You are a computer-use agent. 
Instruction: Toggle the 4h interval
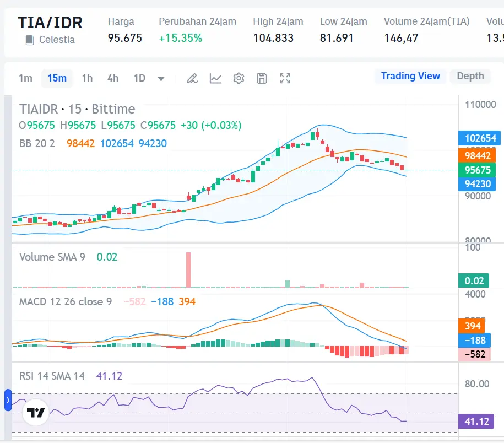[112, 78]
